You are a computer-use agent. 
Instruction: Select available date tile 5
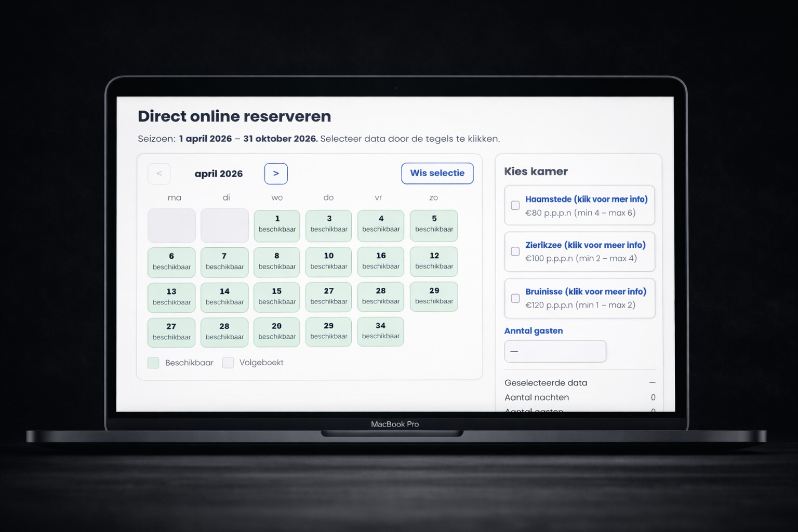click(x=434, y=225)
